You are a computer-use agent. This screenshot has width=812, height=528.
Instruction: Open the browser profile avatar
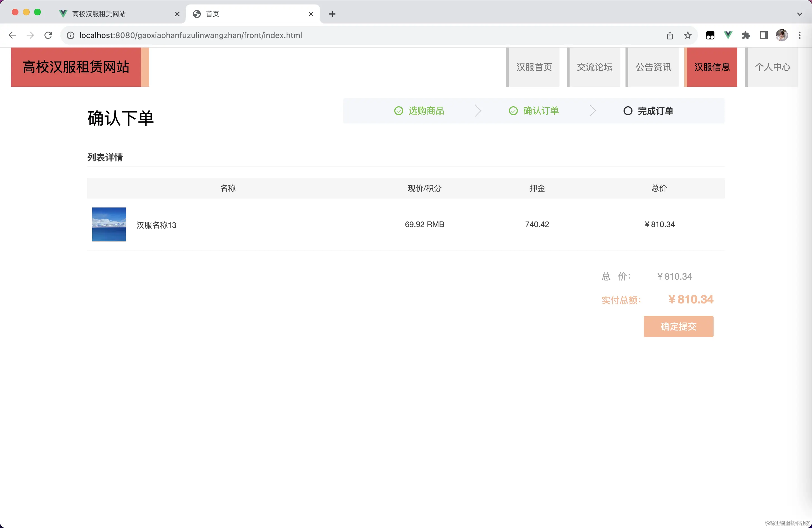click(782, 35)
